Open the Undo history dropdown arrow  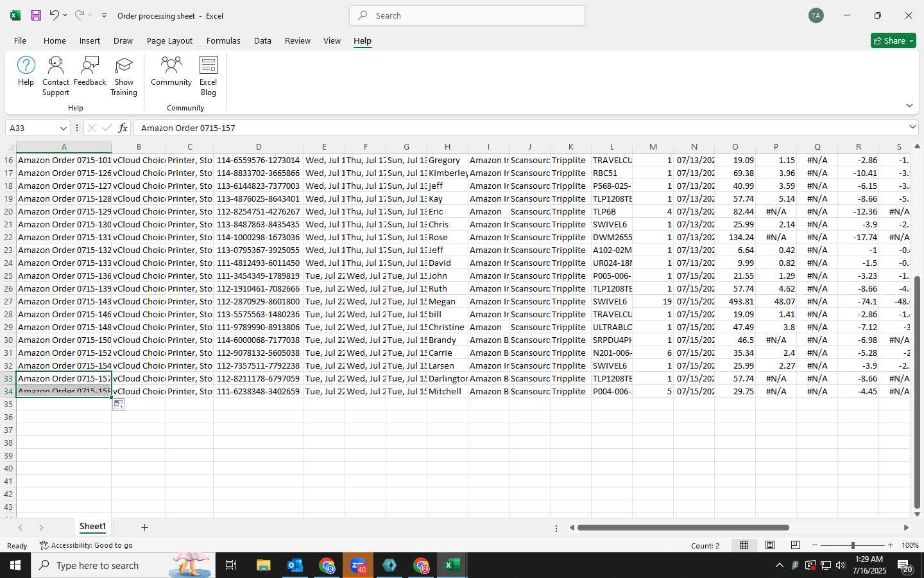click(65, 15)
